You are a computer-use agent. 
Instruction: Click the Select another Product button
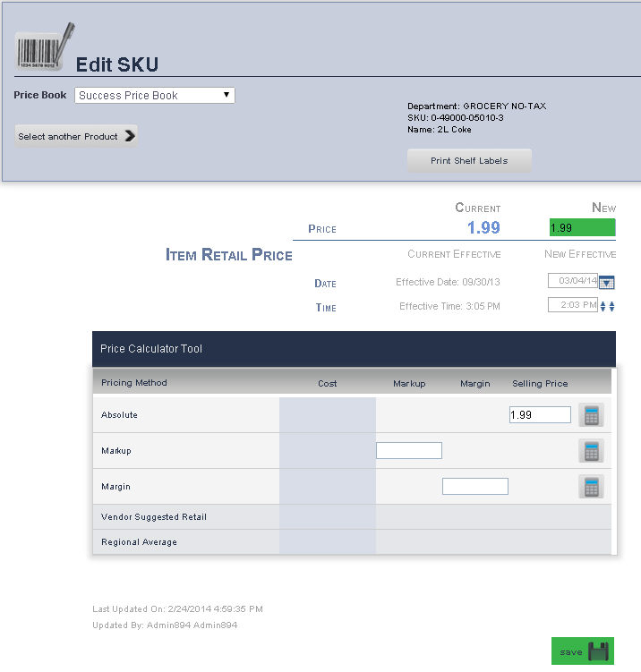(76, 136)
